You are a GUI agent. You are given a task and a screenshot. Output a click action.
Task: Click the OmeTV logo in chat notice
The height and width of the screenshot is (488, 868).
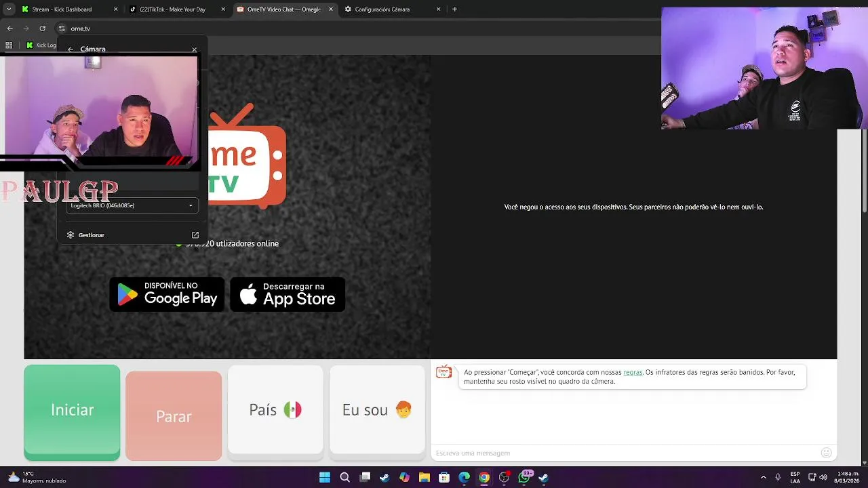click(443, 372)
